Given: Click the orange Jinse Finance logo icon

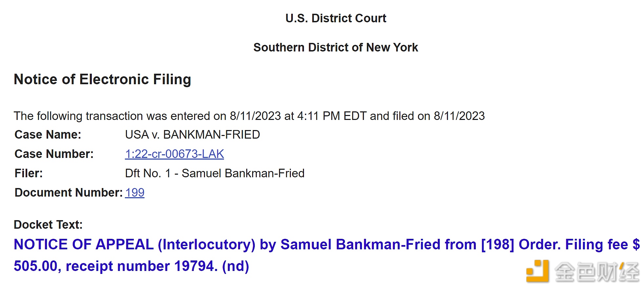Looking at the screenshot, I should pyautogui.click(x=537, y=271).
